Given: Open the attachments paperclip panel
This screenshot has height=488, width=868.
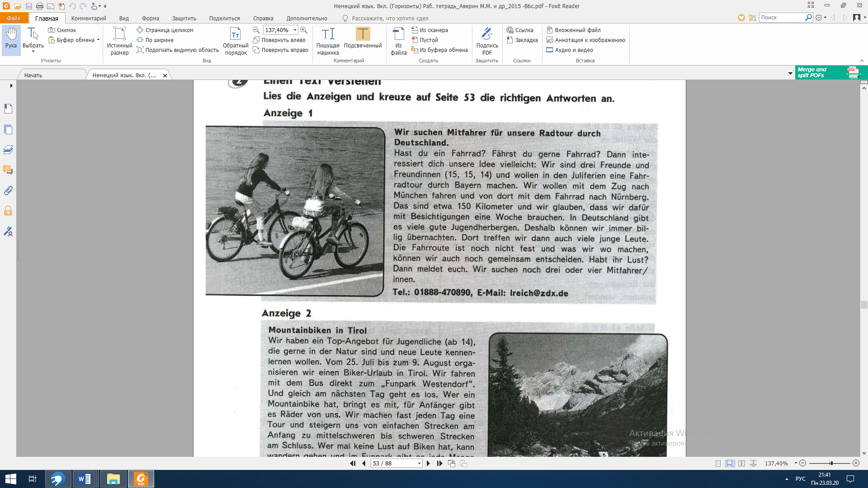Looking at the screenshot, I should 8,190.
